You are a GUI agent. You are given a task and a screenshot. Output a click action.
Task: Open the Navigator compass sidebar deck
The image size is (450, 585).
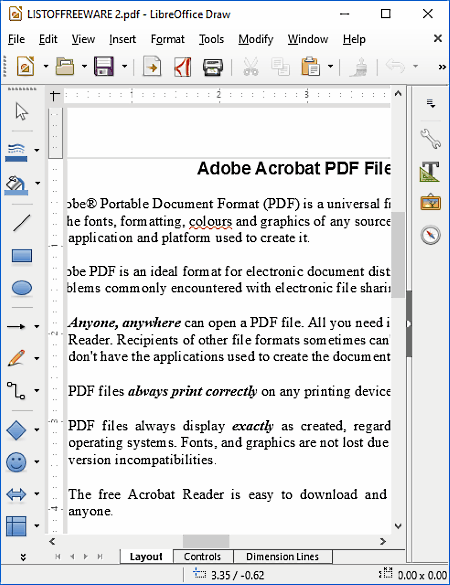[431, 235]
